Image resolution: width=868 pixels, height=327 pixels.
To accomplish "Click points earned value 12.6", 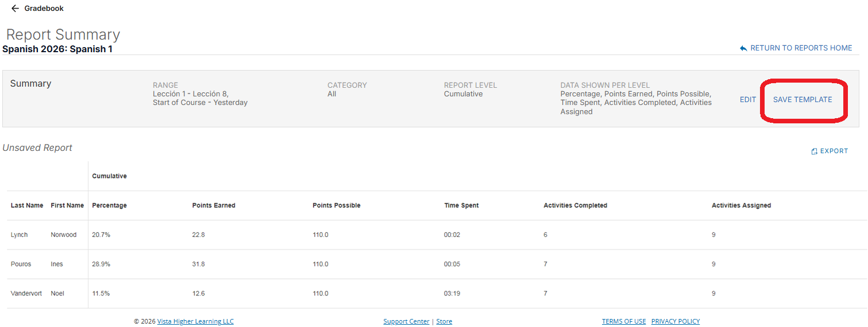I will point(199,294).
